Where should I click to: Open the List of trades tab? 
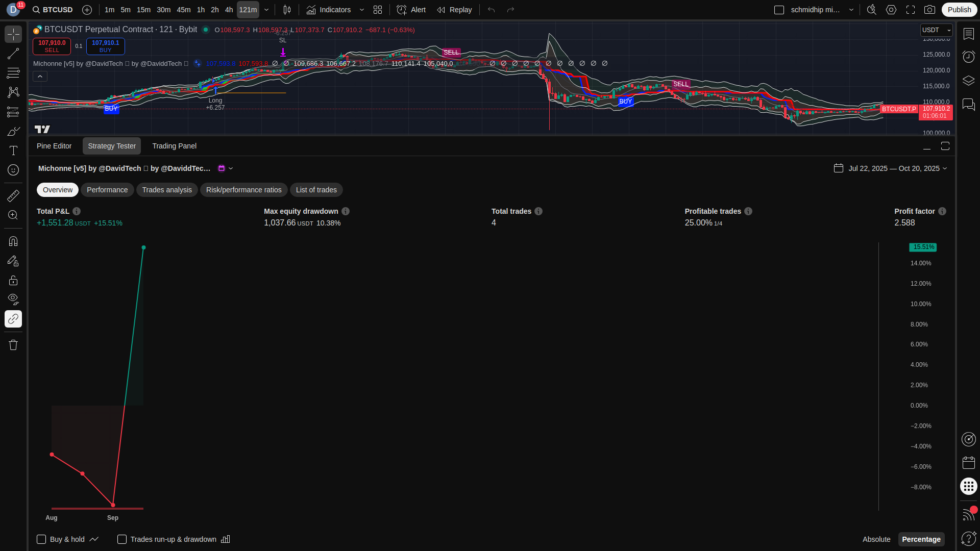point(316,190)
